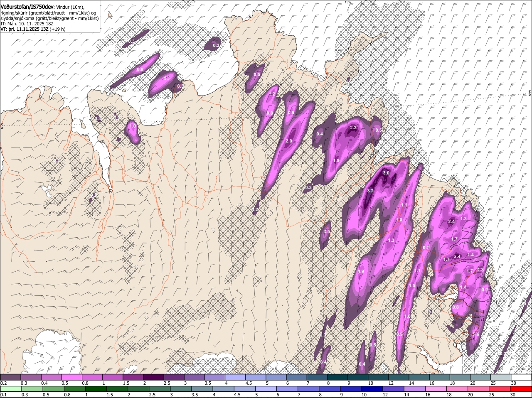This screenshot has height=398, width=532.
Task: Click the 3.2 precipitation value on the map
Action: pos(370,191)
